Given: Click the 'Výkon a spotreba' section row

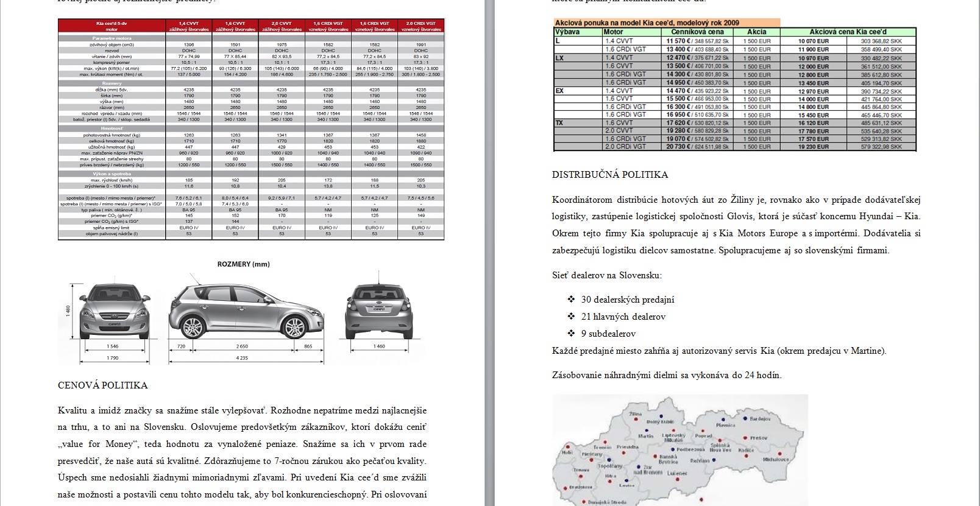Looking at the screenshot, I should pyautogui.click(x=112, y=174).
